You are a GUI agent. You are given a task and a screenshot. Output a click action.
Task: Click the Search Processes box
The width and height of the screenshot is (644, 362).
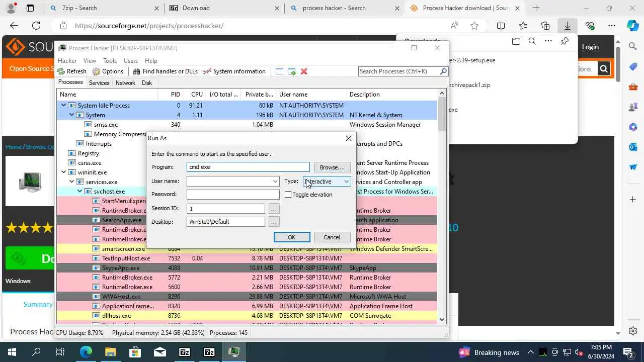tap(399, 71)
